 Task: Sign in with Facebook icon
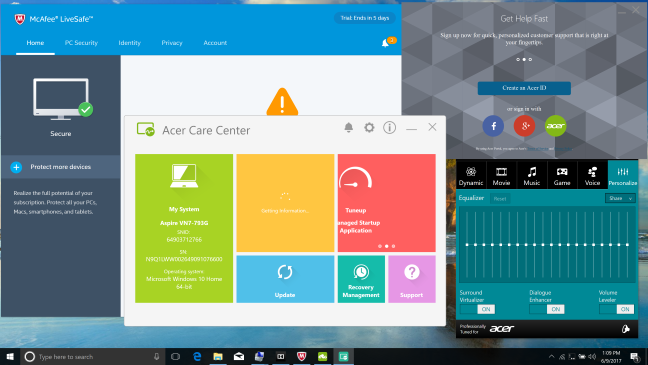(x=493, y=126)
